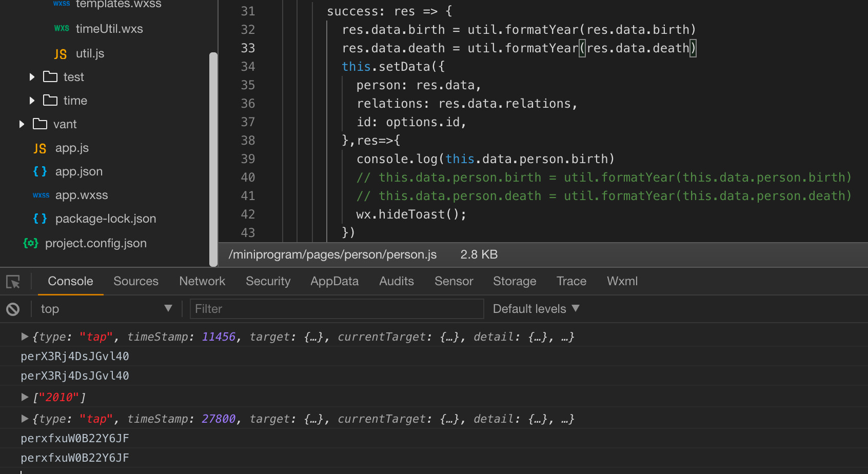Open package-lock.json in the file tree
Image resolution: width=868 pixels, height=474 pixels.
(105, 219)
